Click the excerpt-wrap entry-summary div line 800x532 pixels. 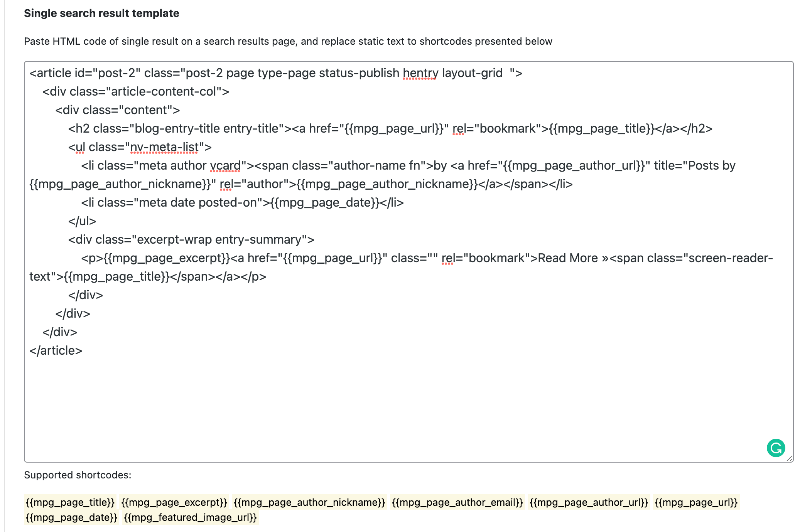(191, 239)
